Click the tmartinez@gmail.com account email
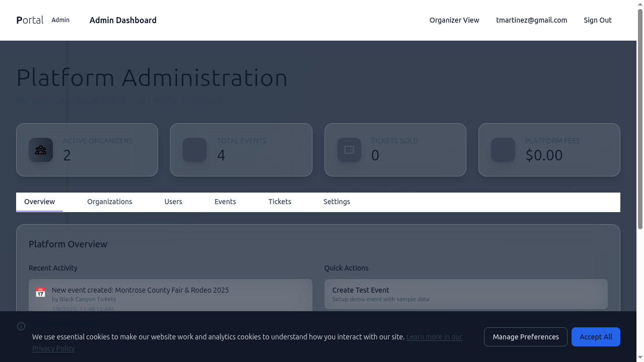The width and height of the screenshot is (644, 362). tap(531, 20)
